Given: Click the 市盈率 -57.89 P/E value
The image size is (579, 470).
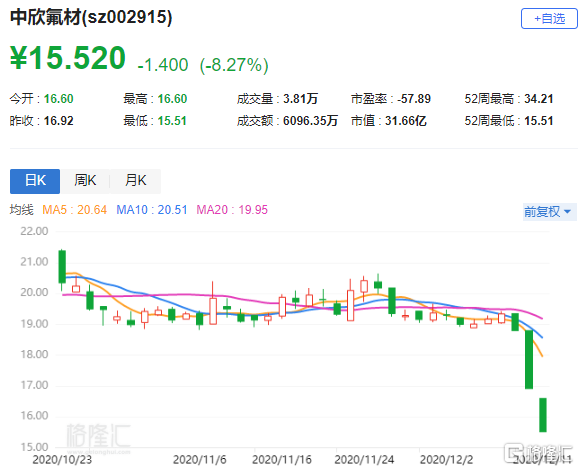Looking at the screenshot, I should [x=391, y=99].
